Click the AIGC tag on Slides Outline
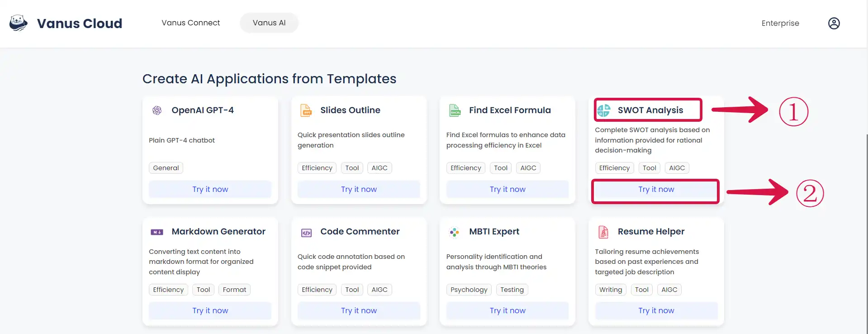 click(x=379, y=168)
